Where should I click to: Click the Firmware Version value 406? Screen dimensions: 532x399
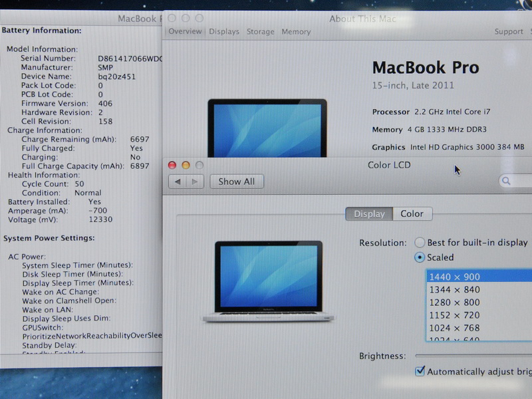click(105, 104)
